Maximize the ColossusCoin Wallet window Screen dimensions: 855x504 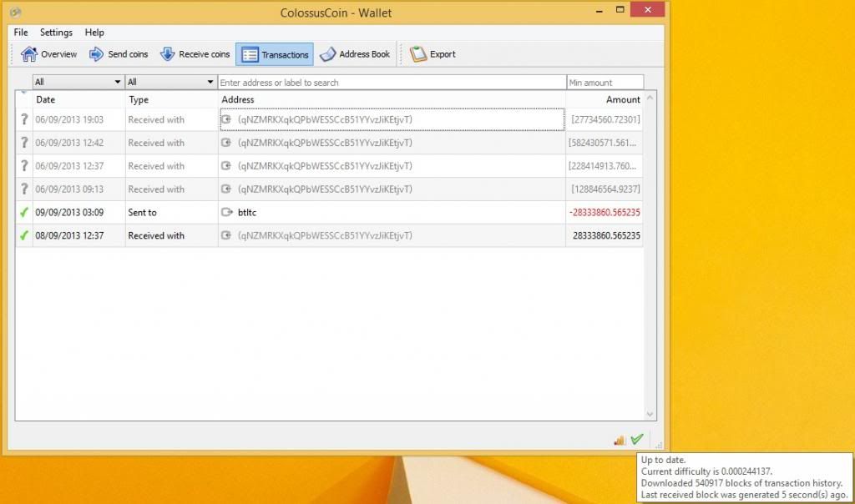620,10
